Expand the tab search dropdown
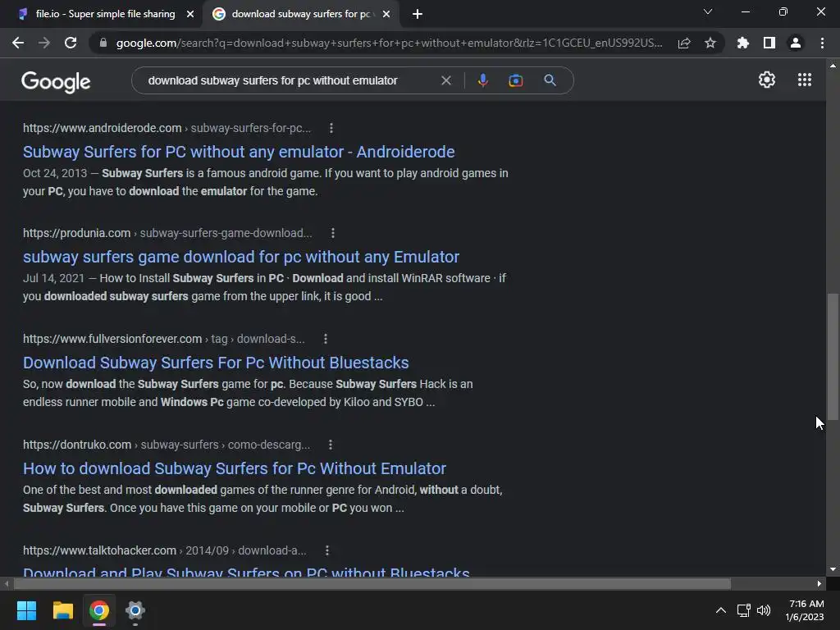This screenshot has height=630, width=840. [708, 11]
